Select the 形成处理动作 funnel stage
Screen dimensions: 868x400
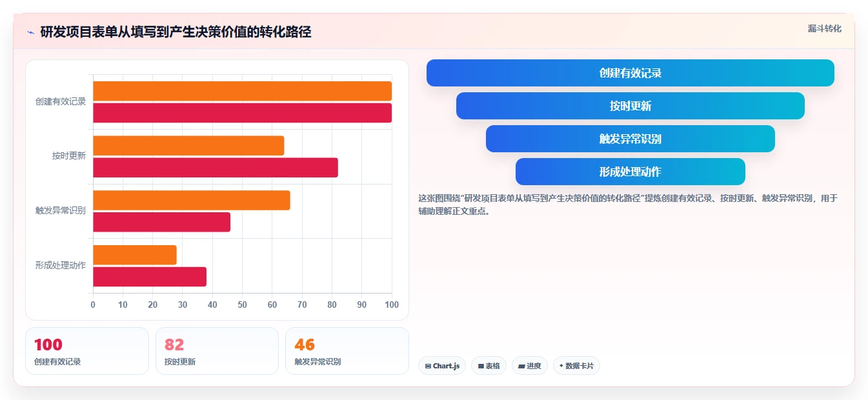630,172
